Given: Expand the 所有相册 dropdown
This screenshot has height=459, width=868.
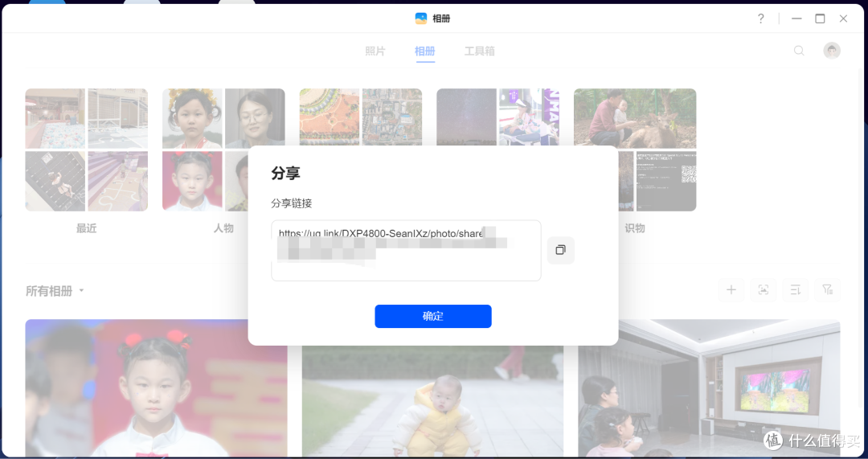Looking at the screenshot, I should [55, 291].
